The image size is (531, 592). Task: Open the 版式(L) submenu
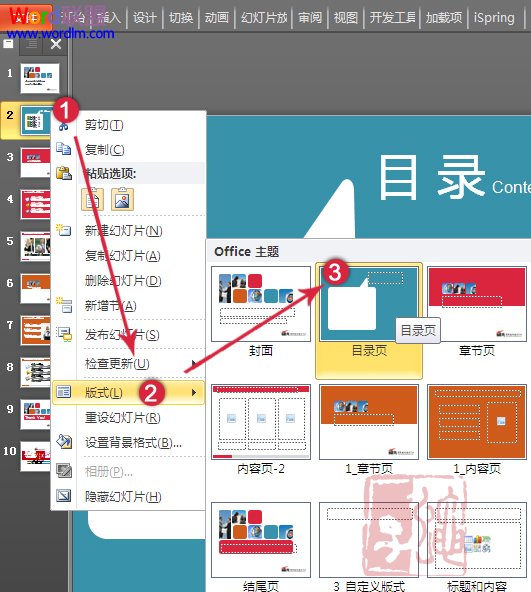tap(128, 392)
